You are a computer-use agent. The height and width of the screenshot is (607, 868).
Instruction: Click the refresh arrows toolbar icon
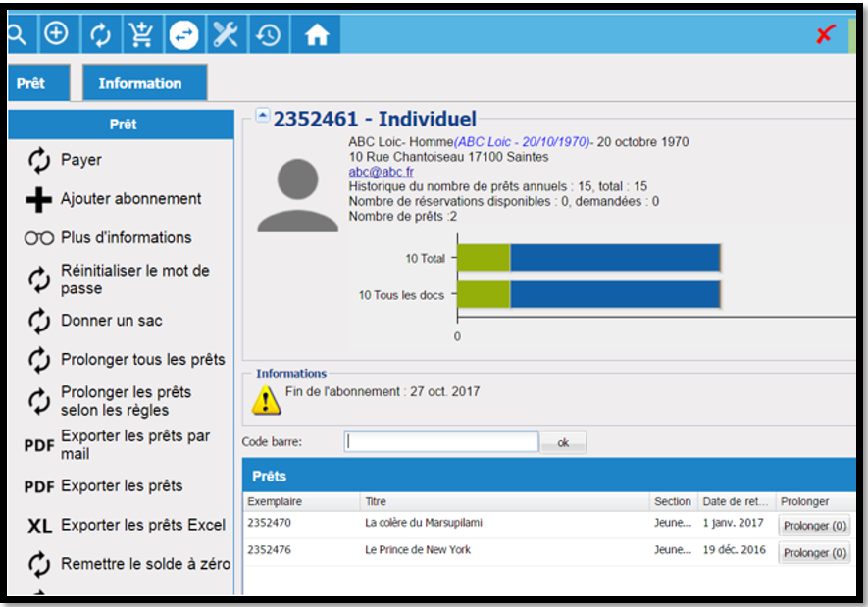coord(100,34)
